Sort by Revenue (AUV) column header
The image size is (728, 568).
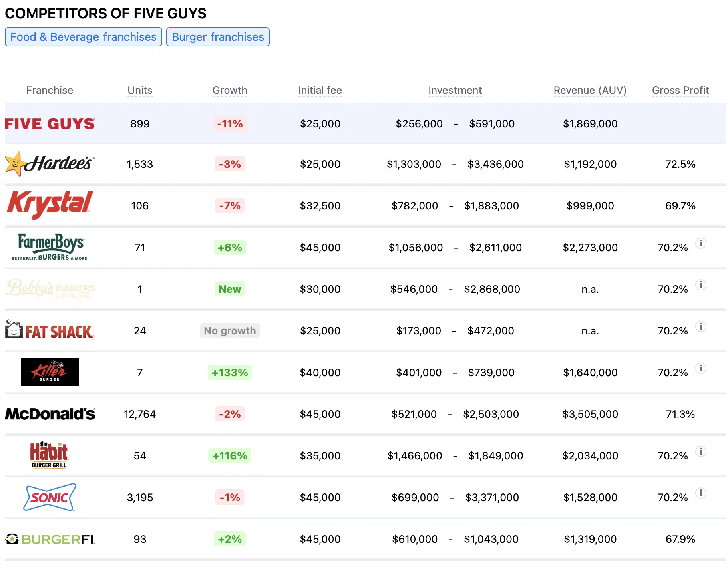tap(589, 90)
